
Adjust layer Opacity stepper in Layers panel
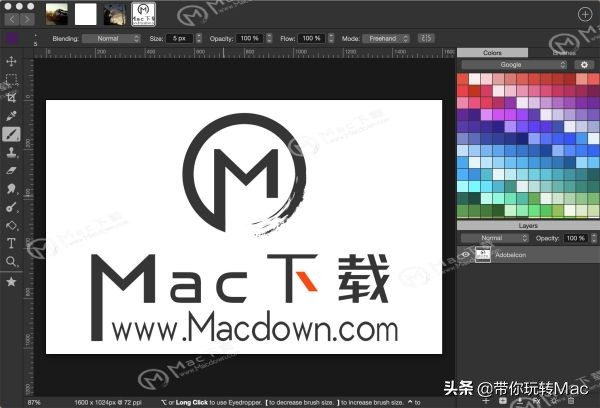click(x=594, y=238)
